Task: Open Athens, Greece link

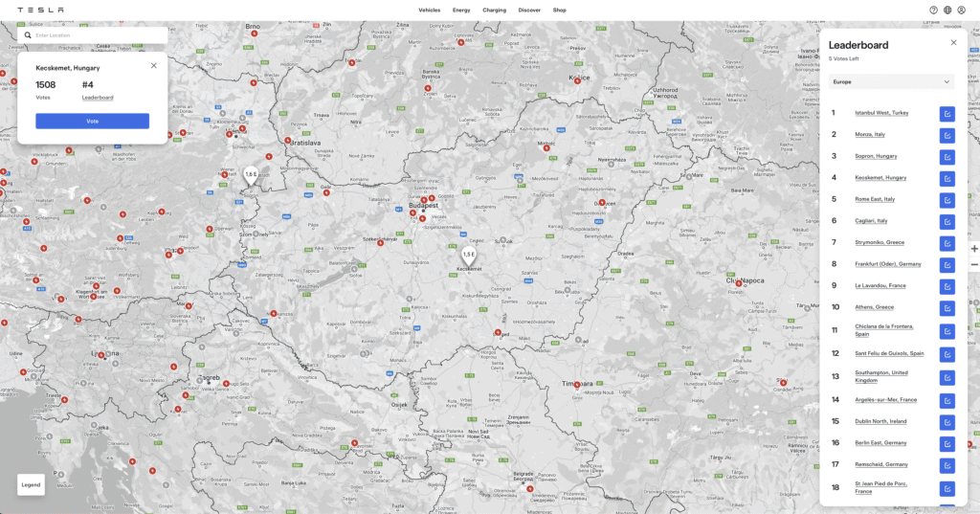Action: coord(875,307)
